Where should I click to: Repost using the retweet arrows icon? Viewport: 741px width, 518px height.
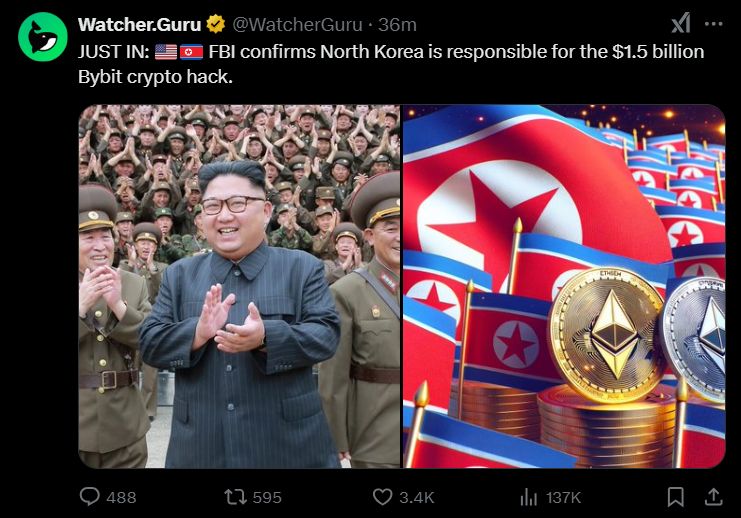235,497
